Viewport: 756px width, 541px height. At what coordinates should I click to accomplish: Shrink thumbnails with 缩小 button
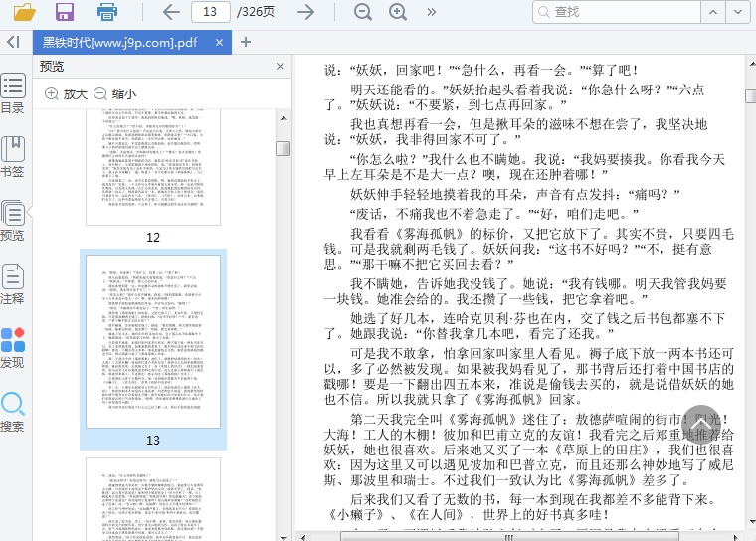point(114,93)
